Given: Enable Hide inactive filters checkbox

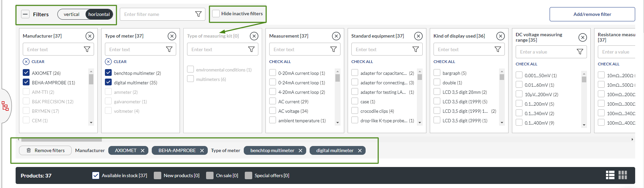Looking at the screenshot, I should point(216,14).
